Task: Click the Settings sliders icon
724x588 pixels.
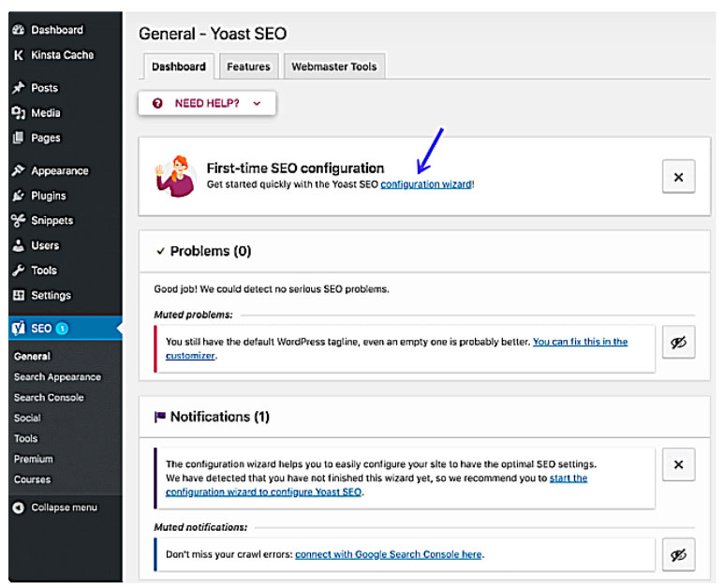Action: click(x=19, y=295)
